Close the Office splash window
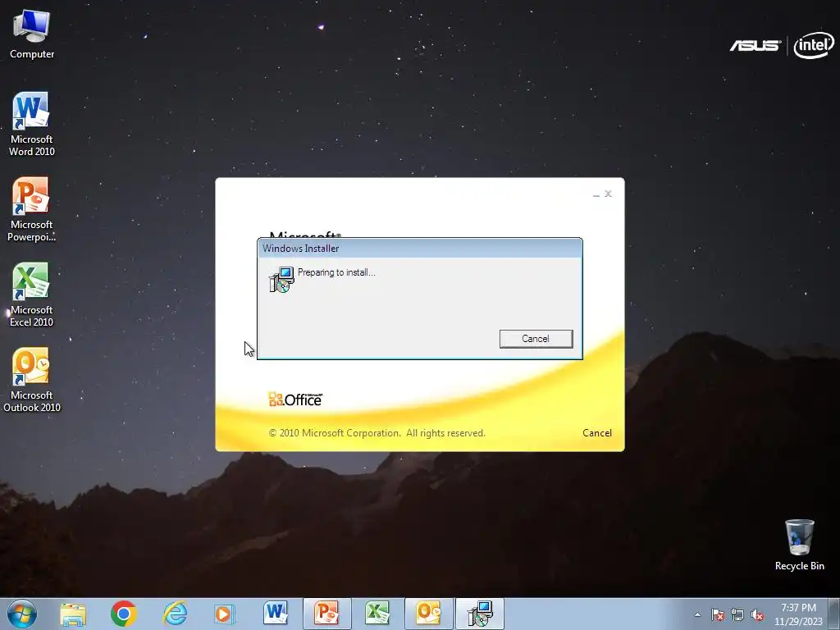The height and width of the screenshot is (630, 840). 608,194
